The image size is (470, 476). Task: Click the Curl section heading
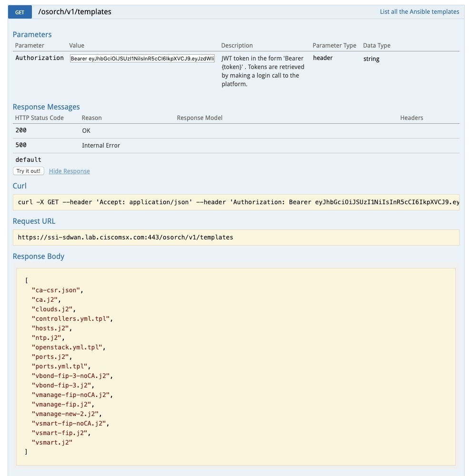[20, 186]
